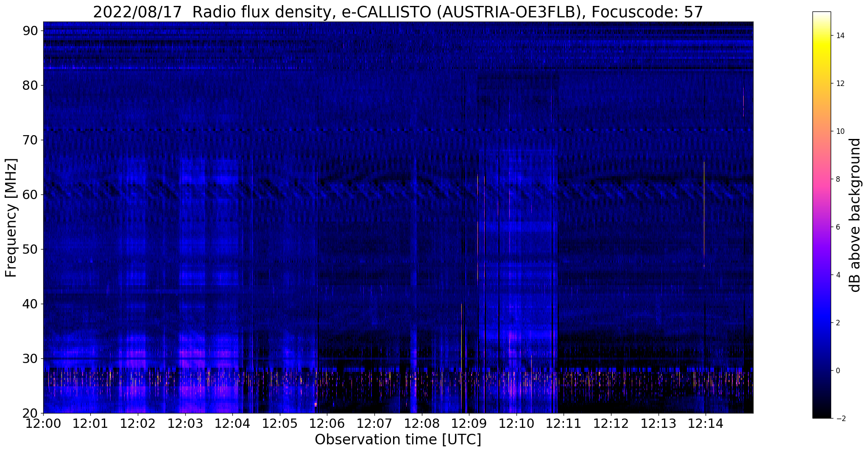
Task: Click the plot title mentioning e-CALLISTO
Action: 398,12
